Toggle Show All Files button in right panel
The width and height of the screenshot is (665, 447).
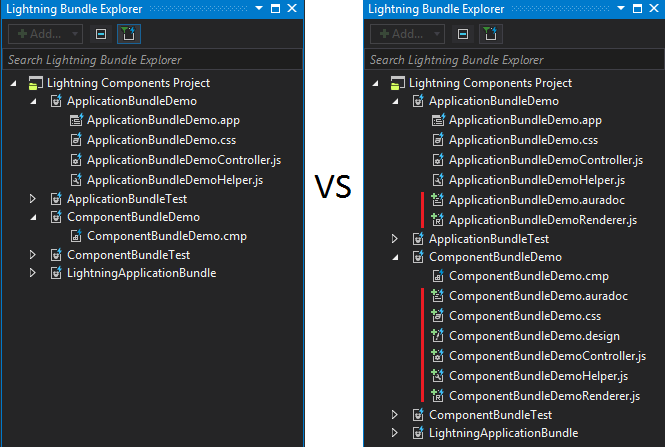tap(489, 34)
